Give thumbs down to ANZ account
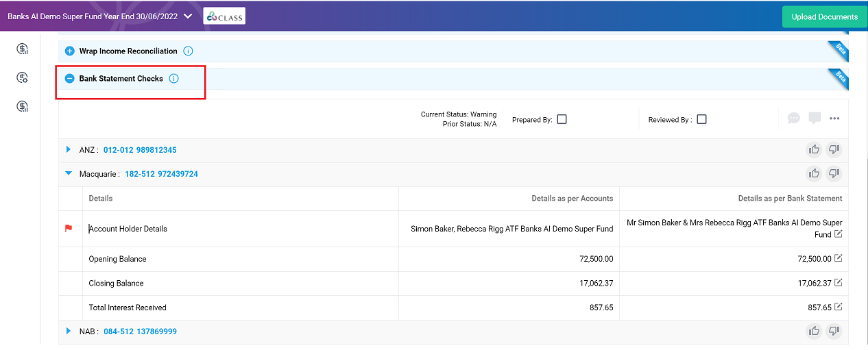The height and width of the screenshot is (350, 868). click(x=834, y=149)
